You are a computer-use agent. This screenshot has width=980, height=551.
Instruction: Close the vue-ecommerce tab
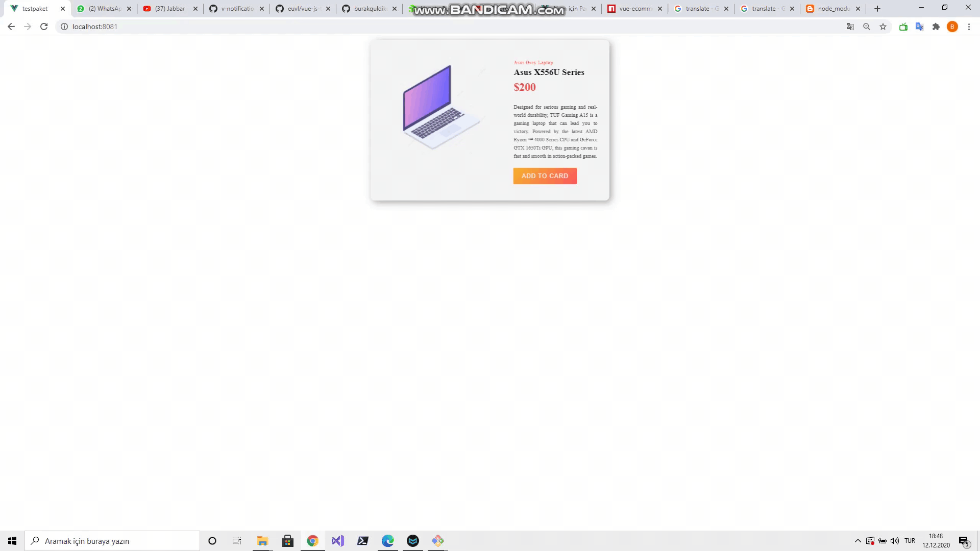point(660,9)
